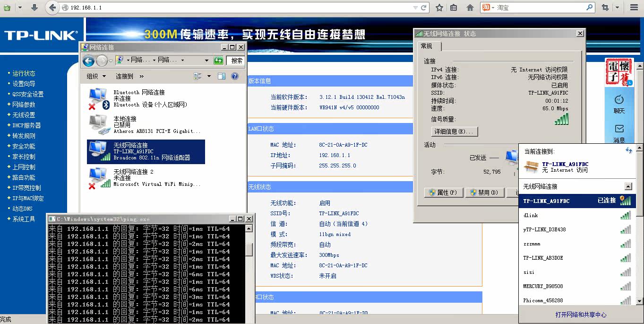Go back in Network Connections window
This screenshot has height=324, width=644.
(88, 61)
